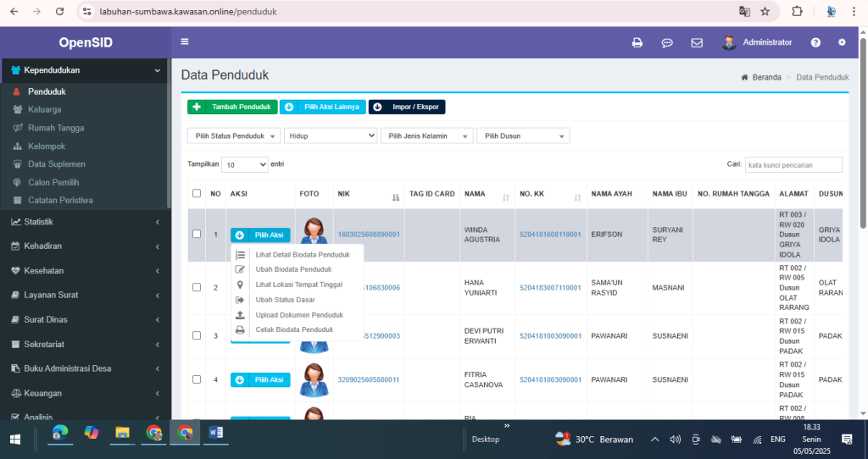Image resolution: width=868 pixels, height=459 pixels.
Task: Bookmark page with the star icon
Action: point(765,11)
